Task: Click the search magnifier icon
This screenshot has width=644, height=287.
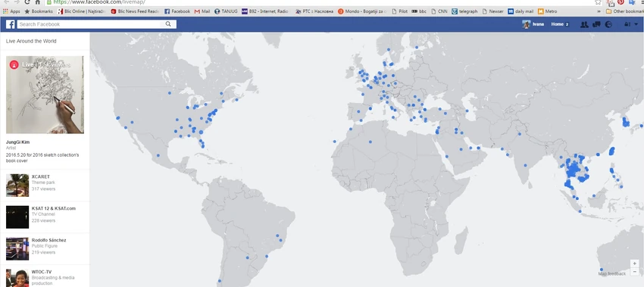Action: point(168,24)
